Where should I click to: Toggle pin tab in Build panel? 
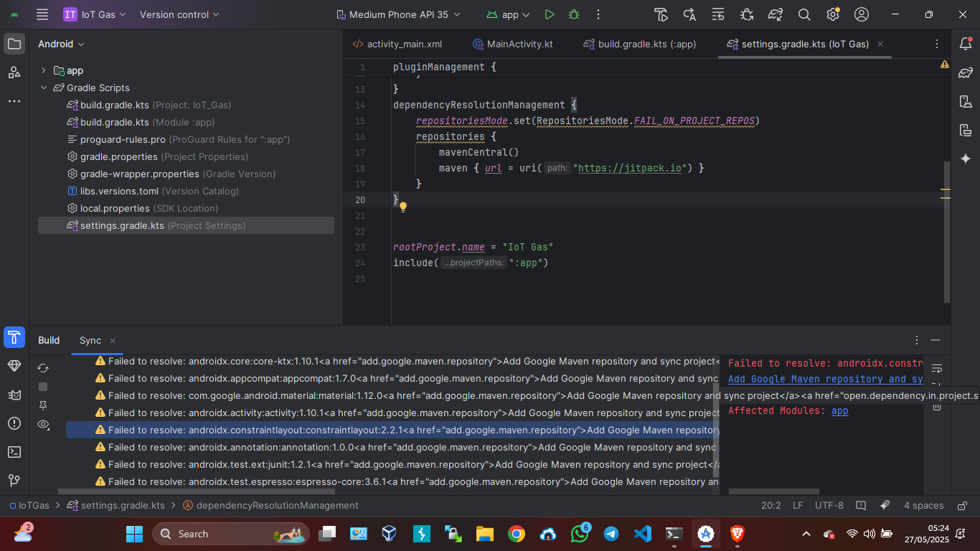[x=43, y=405]
